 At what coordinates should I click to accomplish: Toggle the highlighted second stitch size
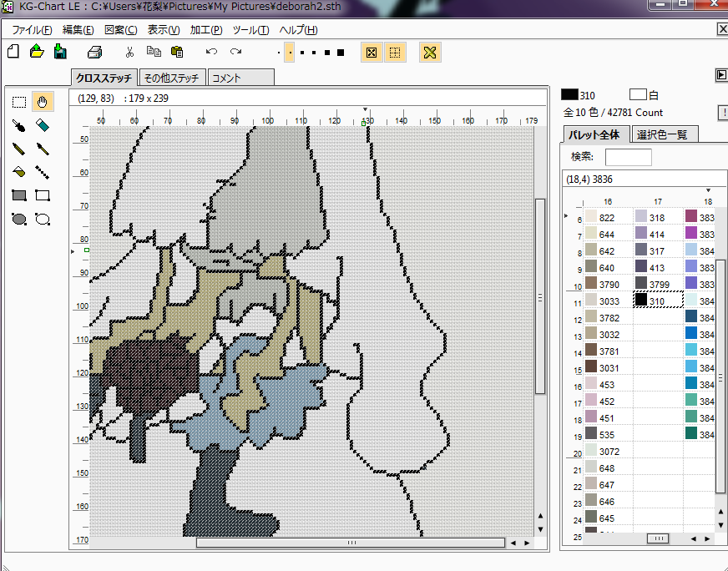point(289,53)
